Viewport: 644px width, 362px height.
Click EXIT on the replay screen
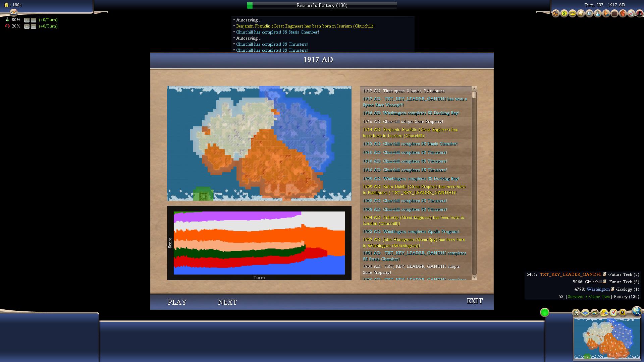pyautogui.click(x=474, y=301)
